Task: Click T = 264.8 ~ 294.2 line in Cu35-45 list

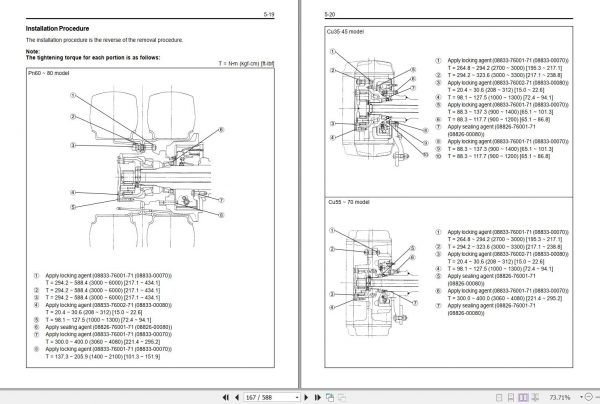Action: click(x=505, y=68)
